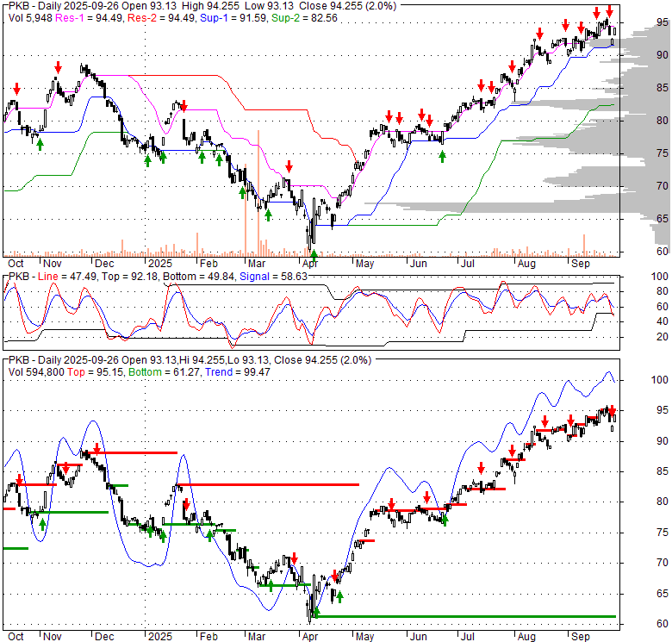Click the Trend = 99.47 label
Screen dimensions: 672x642
pos(238,372)
